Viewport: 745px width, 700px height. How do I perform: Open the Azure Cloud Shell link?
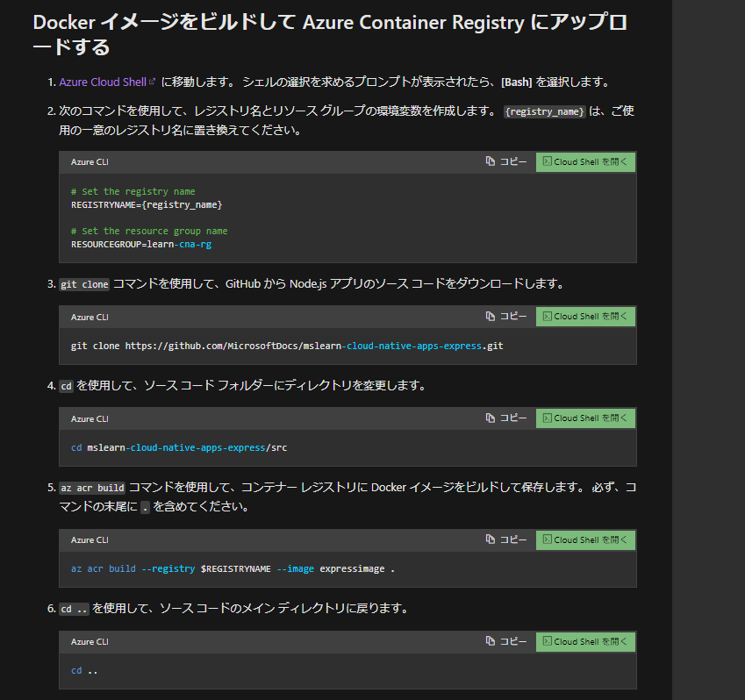coord(103,82)
